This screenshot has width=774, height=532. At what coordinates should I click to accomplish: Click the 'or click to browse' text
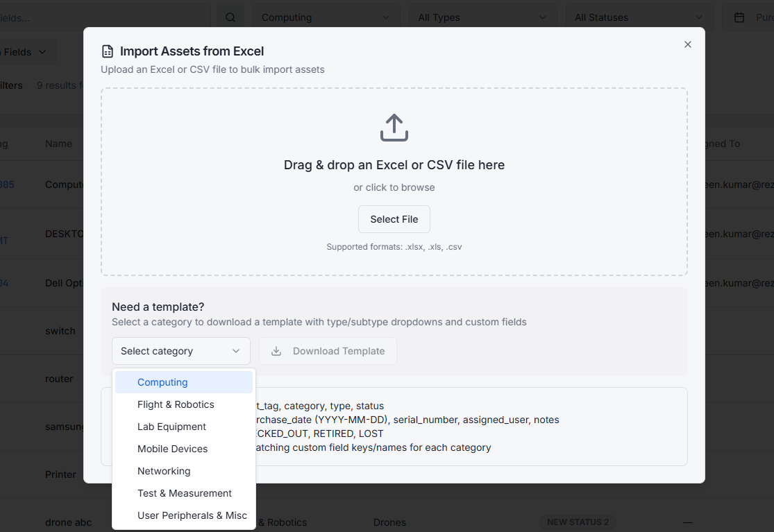tap(394, 187)
